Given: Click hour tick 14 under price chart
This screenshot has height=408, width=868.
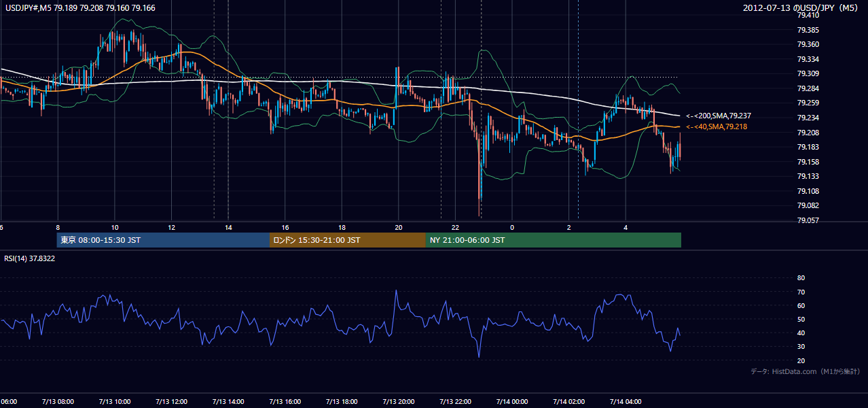Looking at the screenshot, I should click(x=228, y=227).
